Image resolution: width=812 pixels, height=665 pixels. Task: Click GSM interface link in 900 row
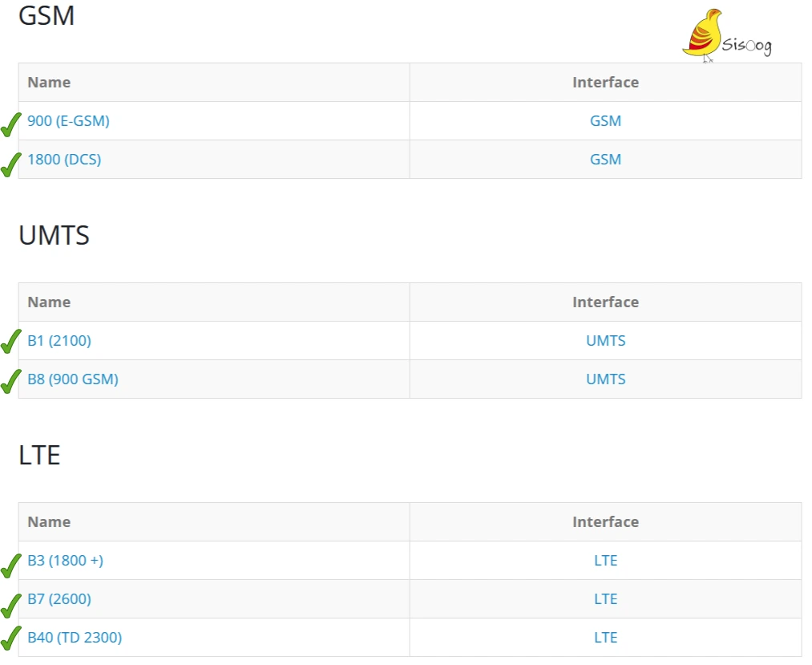(x=605, y=121)
